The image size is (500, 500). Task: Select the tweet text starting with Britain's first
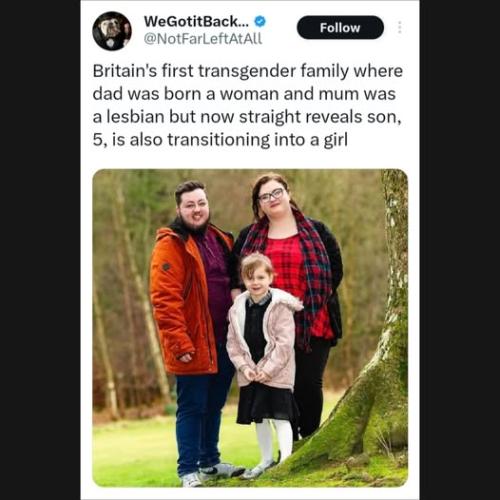tap(248, 105)
